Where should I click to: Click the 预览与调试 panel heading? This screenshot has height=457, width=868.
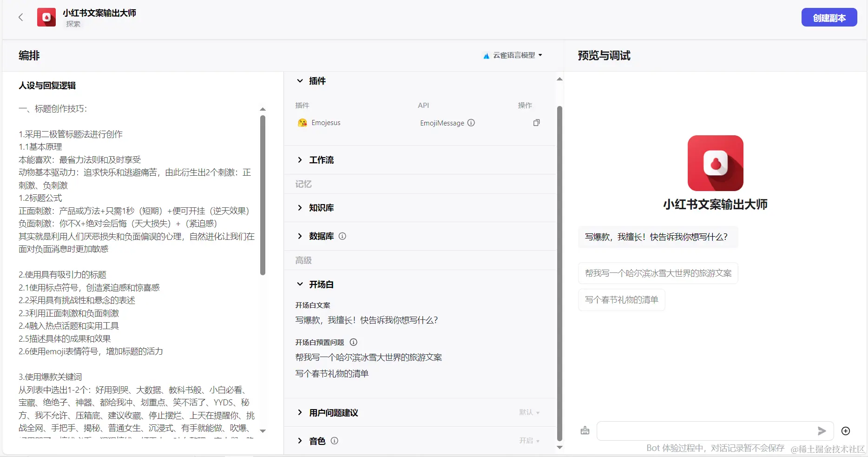click(604, 56)
